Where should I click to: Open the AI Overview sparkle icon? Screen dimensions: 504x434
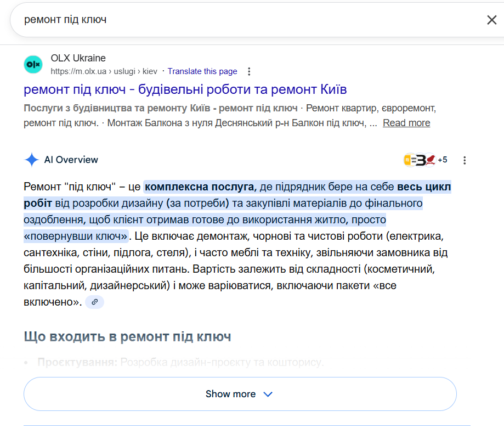point(32,160)
